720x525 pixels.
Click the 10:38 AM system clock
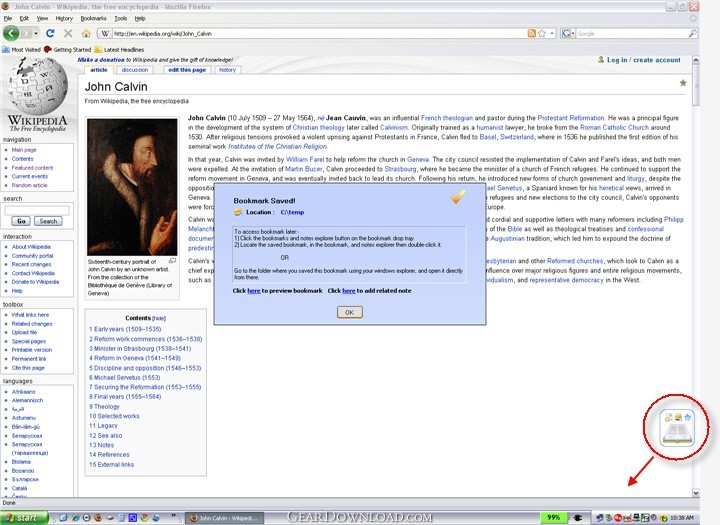tap(682, 518)
